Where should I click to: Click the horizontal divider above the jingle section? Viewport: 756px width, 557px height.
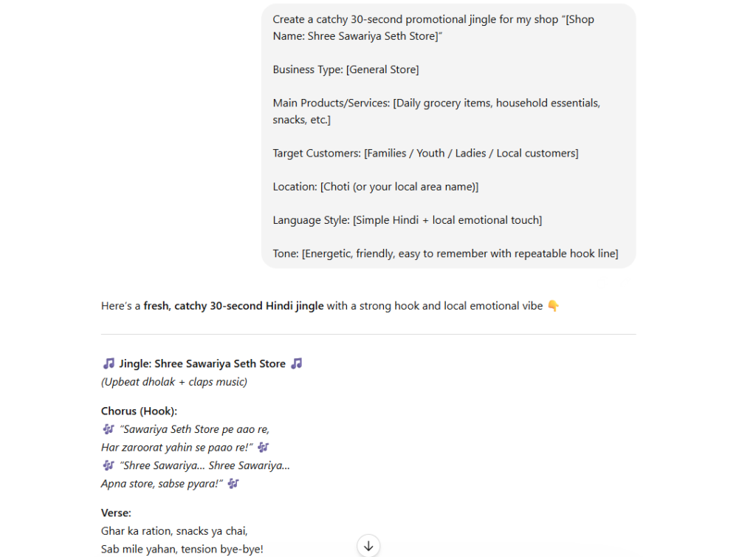click(x=368, y=334)
